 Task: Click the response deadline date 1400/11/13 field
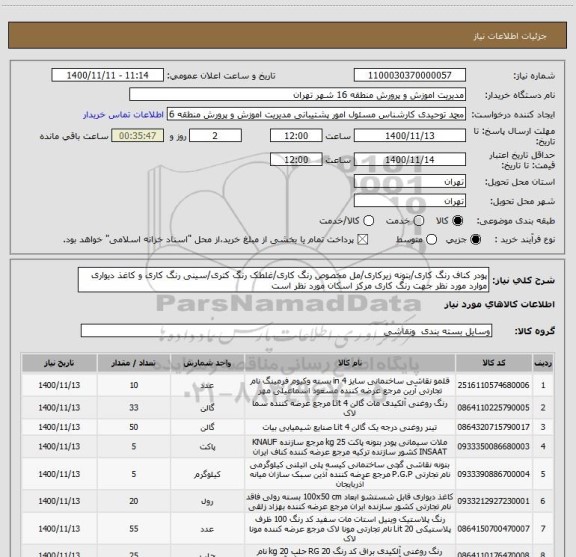coord(410,136)
